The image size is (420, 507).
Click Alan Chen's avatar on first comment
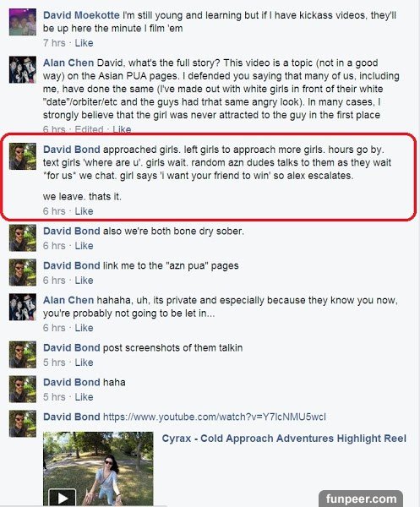pos(23,69)
